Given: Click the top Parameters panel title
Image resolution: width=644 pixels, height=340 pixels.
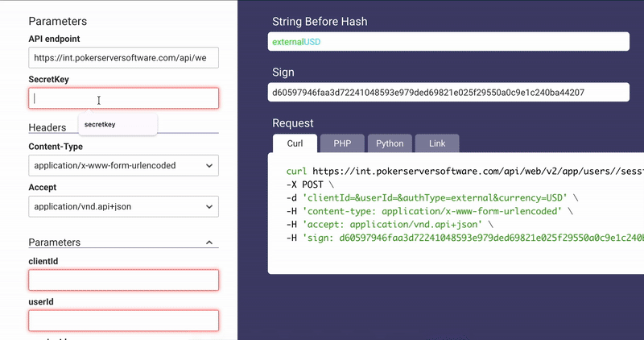Looking at the screenshot, I should point(57,21).
